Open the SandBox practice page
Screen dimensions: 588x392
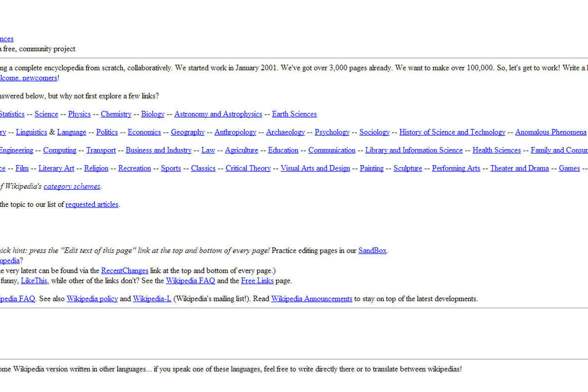pos(372,251)
